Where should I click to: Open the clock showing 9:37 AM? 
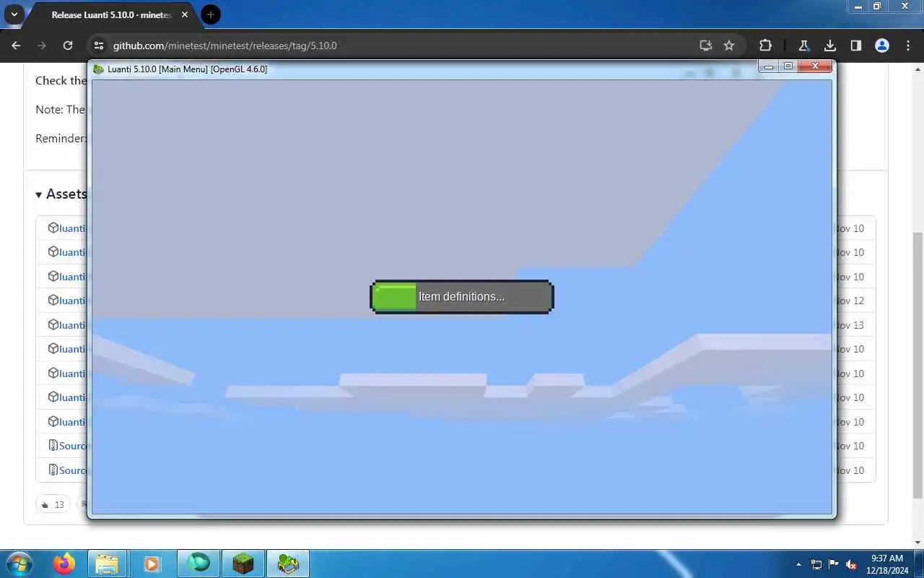coord(887,564)
